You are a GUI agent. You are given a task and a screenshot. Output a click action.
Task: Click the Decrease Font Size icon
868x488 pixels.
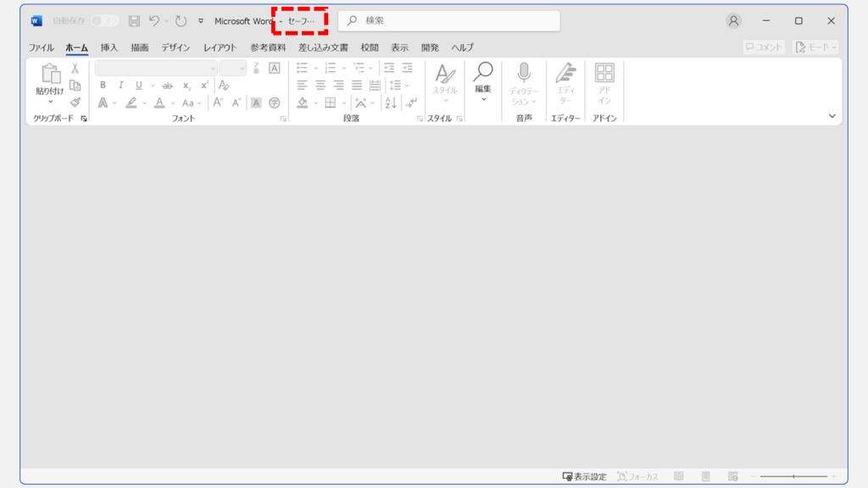[236, 103]
